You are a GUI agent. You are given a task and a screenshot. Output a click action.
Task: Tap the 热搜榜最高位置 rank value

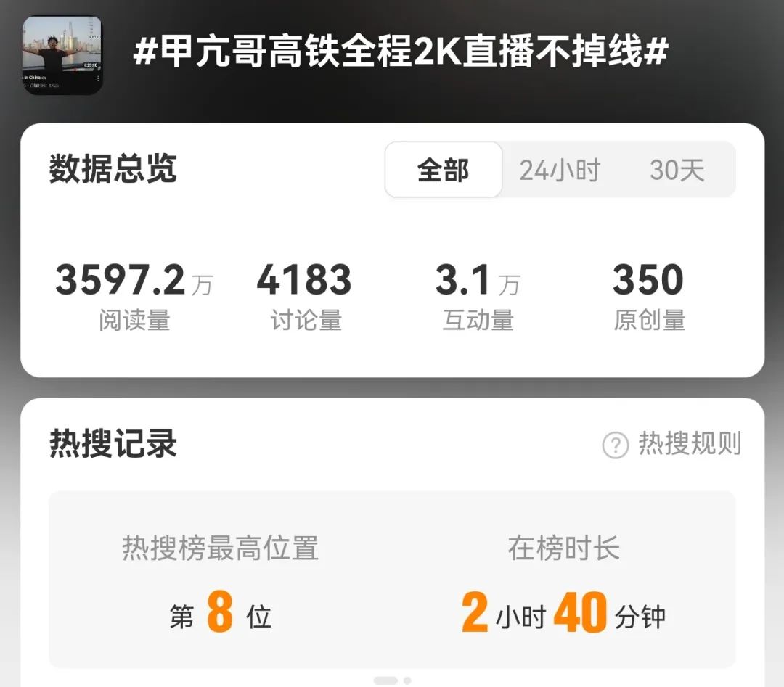click(x=221, y=611)
